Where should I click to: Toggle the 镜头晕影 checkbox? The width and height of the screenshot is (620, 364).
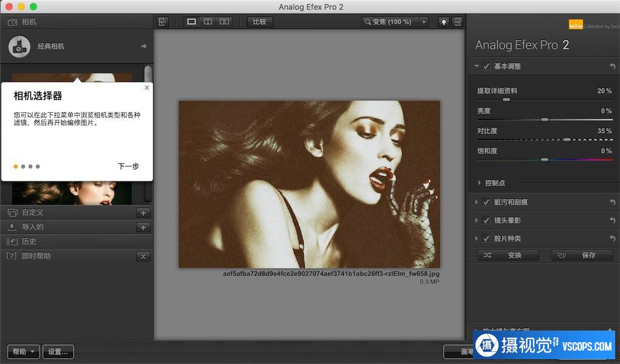pyautogui.click(x=486, y=220)
